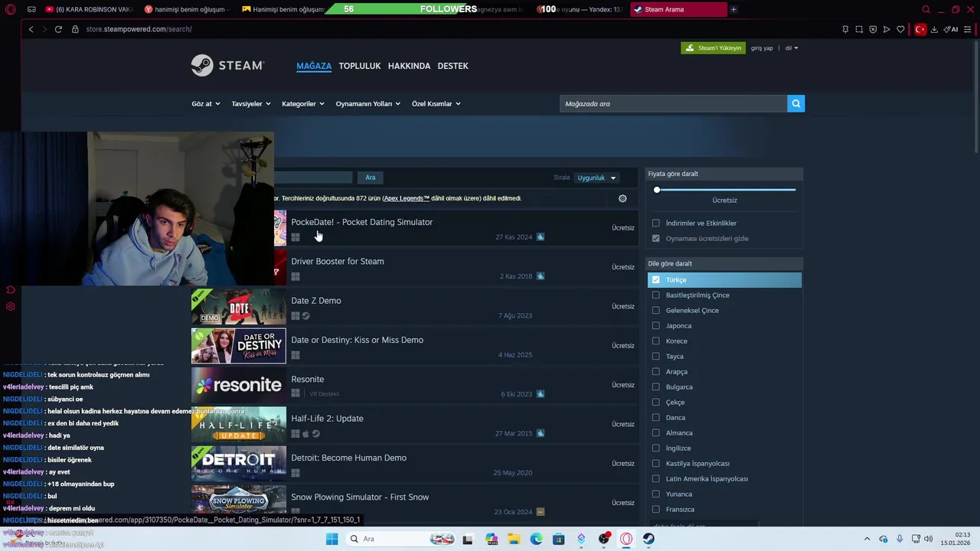980x551 pixels.
Task: Open the MAĞAZA menu
Action: coord(314,66)
